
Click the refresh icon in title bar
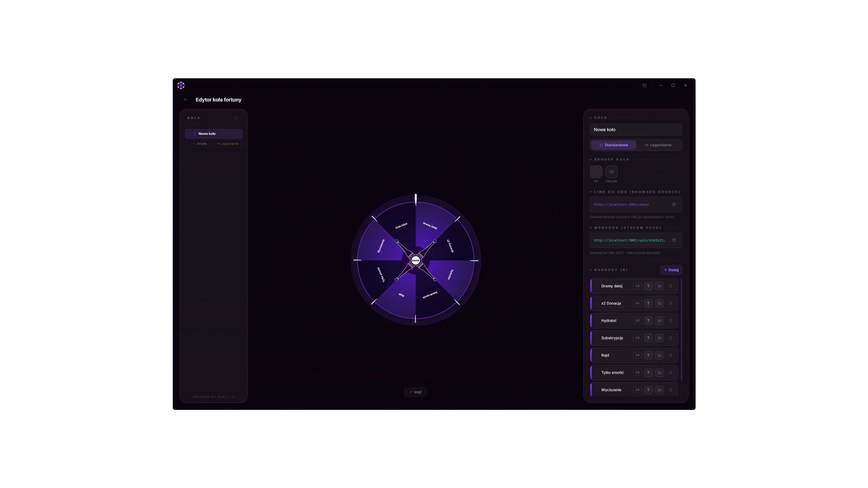(x=644, y=85)
